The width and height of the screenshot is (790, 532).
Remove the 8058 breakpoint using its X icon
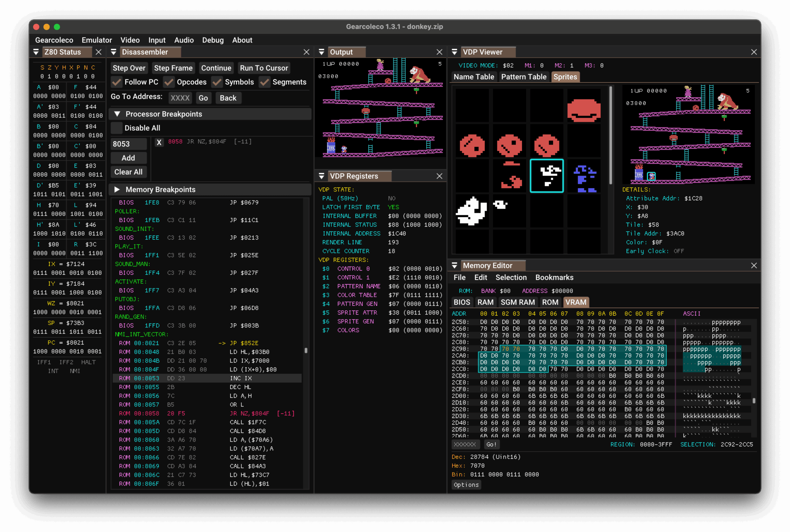(159, 142)
